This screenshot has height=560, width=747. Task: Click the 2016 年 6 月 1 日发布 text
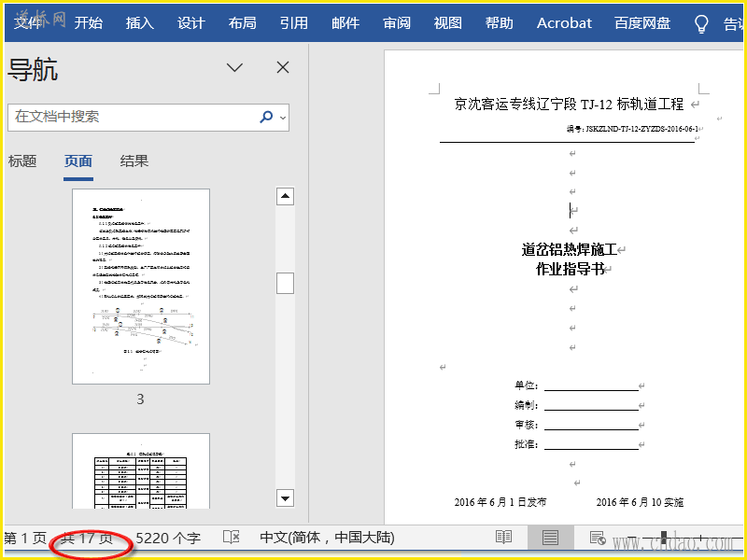pos(500,502)
